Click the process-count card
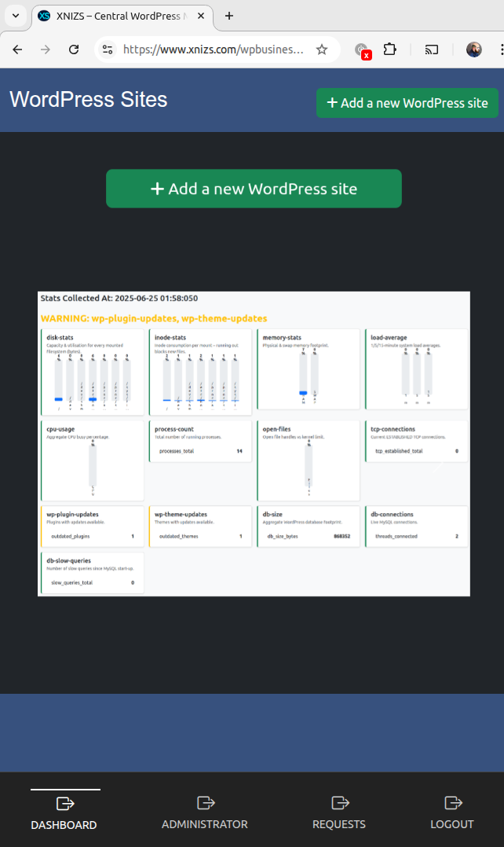504x847 pixels. 200,442
